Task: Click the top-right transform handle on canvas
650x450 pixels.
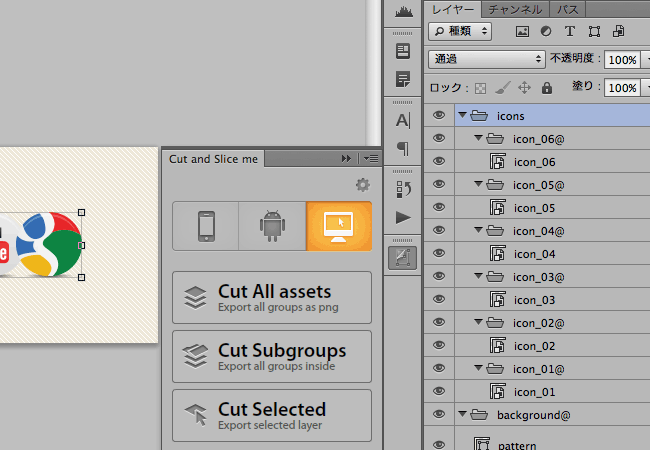Action: coord(82,213)
